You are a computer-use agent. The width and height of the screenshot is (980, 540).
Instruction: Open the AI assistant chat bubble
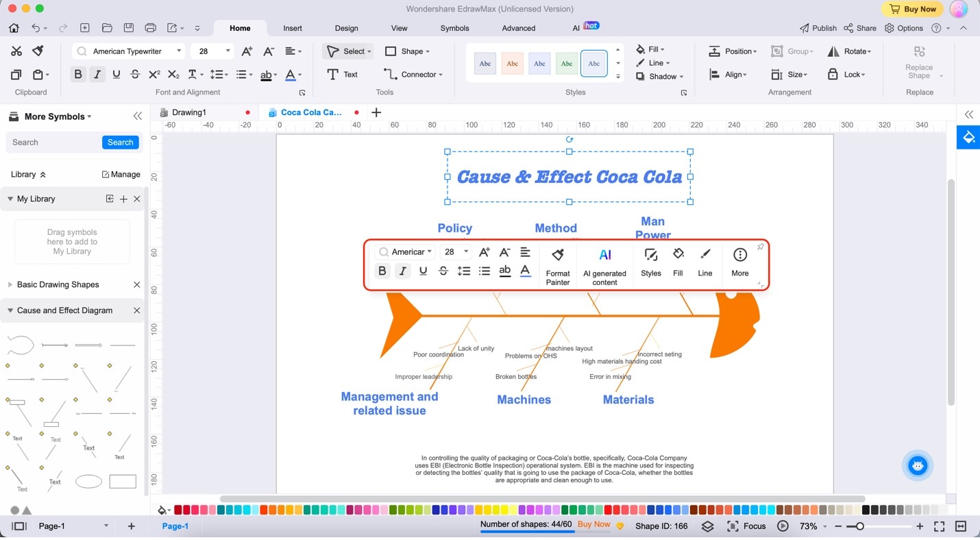918,466
